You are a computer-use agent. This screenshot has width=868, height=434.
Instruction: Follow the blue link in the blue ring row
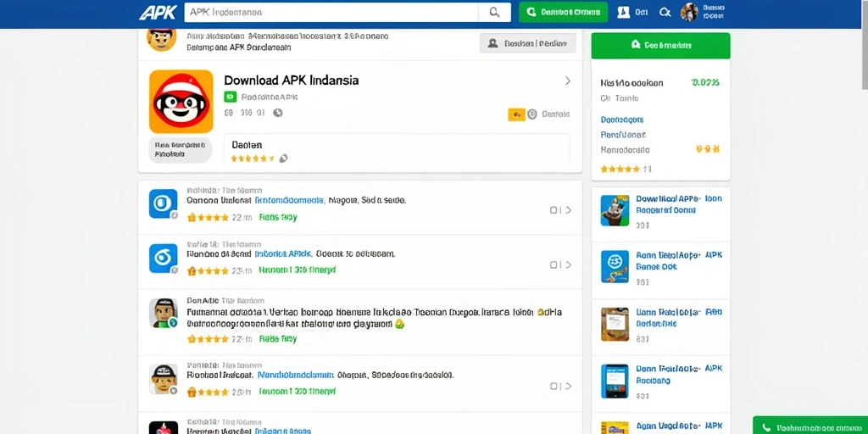click(289, 200)
